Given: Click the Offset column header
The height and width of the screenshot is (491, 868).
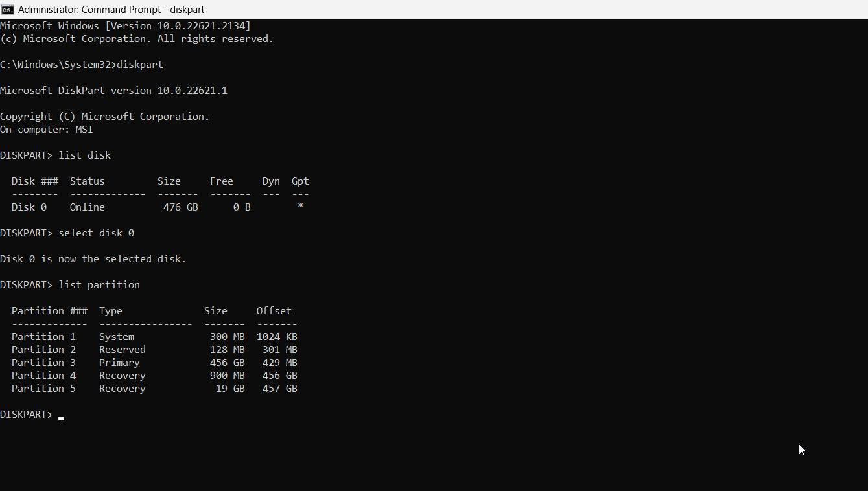Looking at the screenshot, I should click(x=273, y=310).
